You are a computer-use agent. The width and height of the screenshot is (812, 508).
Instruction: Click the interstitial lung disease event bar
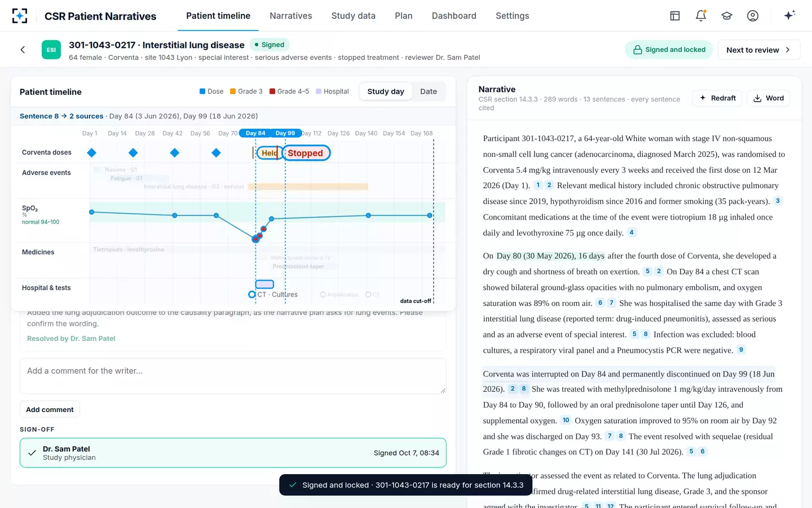click(x=308, y=187)
